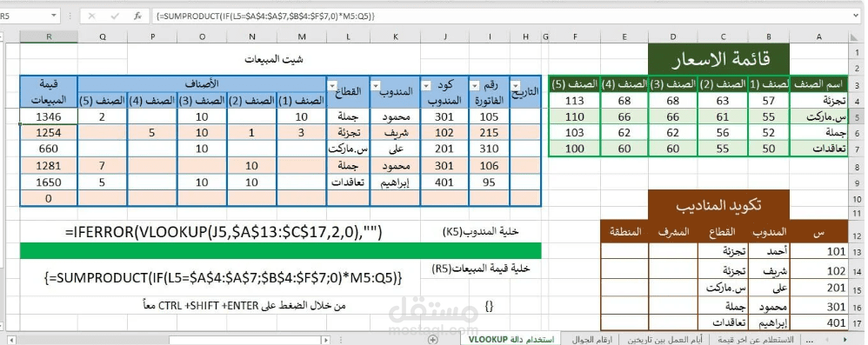Select the تكويد المناديب title cell
This screenshot has height=345, width=868.
pyautogui.click(x=718, y=205)
